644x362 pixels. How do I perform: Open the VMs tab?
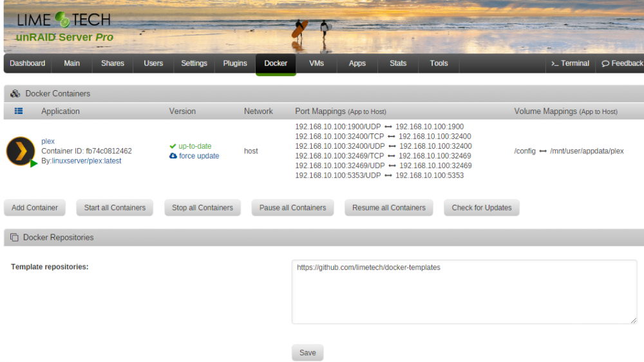point(316,63)
